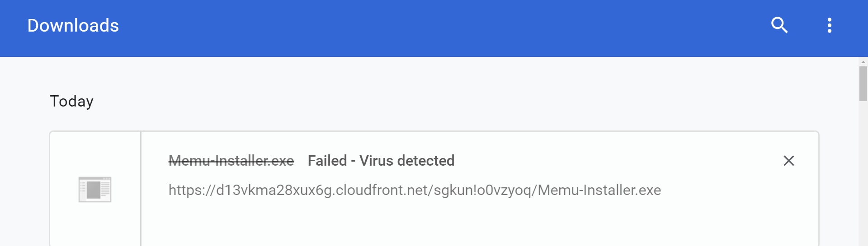
Task: Click the scrollbar up arrow
Action: (863, 62)
